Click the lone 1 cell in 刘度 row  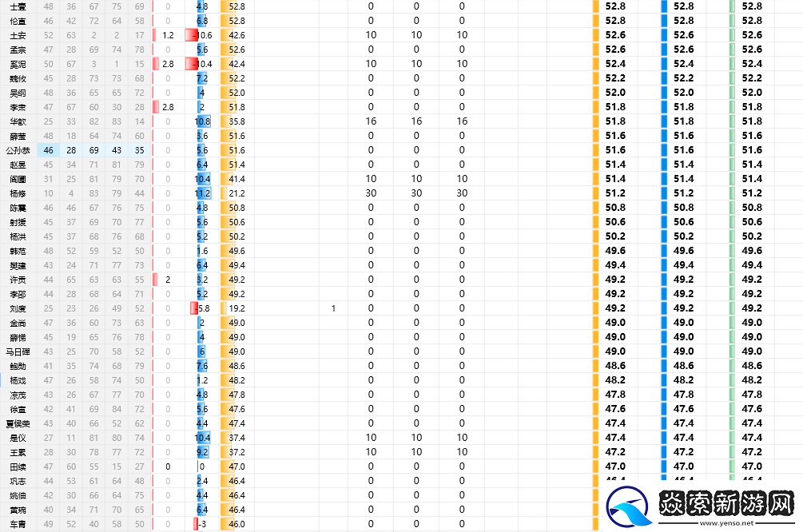[333, 308]
